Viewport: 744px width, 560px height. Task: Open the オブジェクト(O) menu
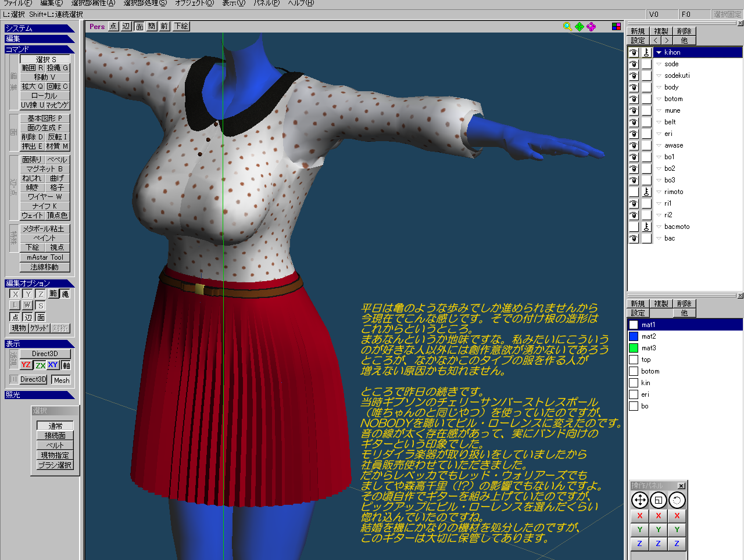(x=194, y=3)
